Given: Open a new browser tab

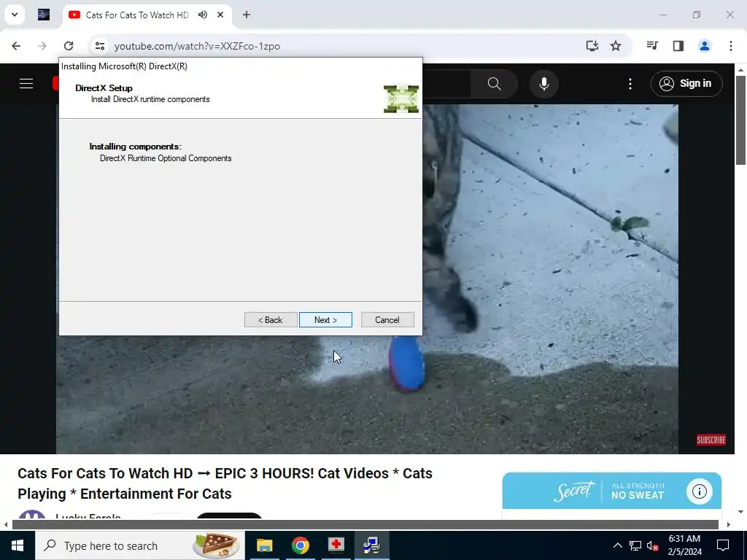Looking at the screenshot, I should click(247, 15).
